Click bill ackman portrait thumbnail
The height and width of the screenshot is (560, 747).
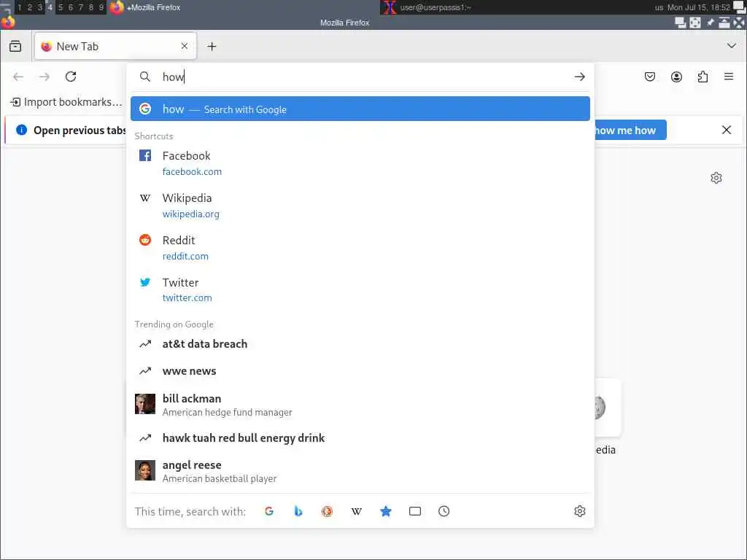[145, 404]
